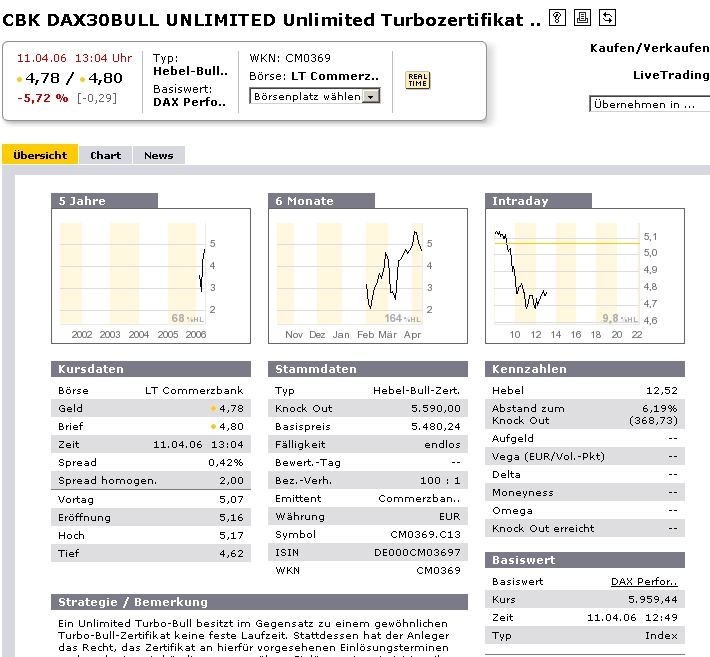
Task: Click the yellow dot before ask price 4,80 in header
Action: click(82, 80)
